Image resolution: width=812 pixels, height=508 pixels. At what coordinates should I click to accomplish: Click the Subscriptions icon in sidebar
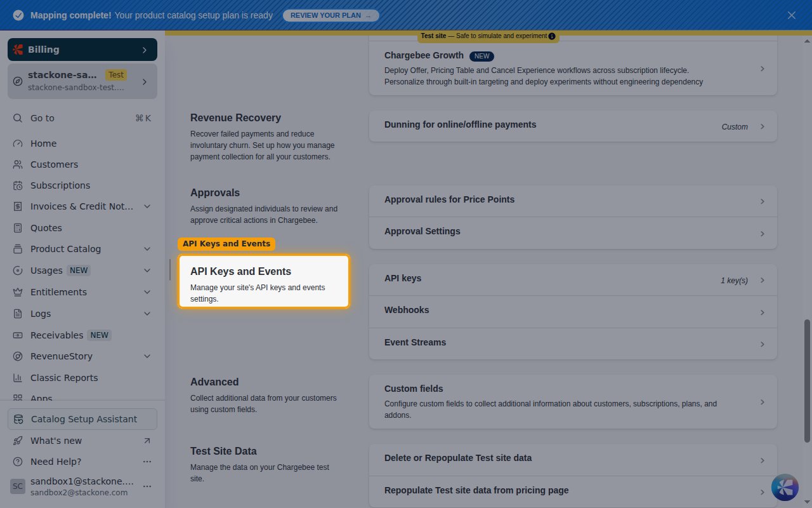pos(18,185)
